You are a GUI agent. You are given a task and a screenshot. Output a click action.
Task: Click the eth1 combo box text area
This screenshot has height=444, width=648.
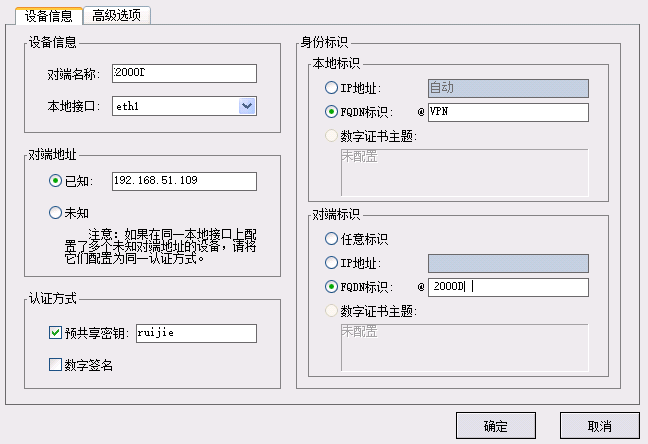click(x=176, y=106)
